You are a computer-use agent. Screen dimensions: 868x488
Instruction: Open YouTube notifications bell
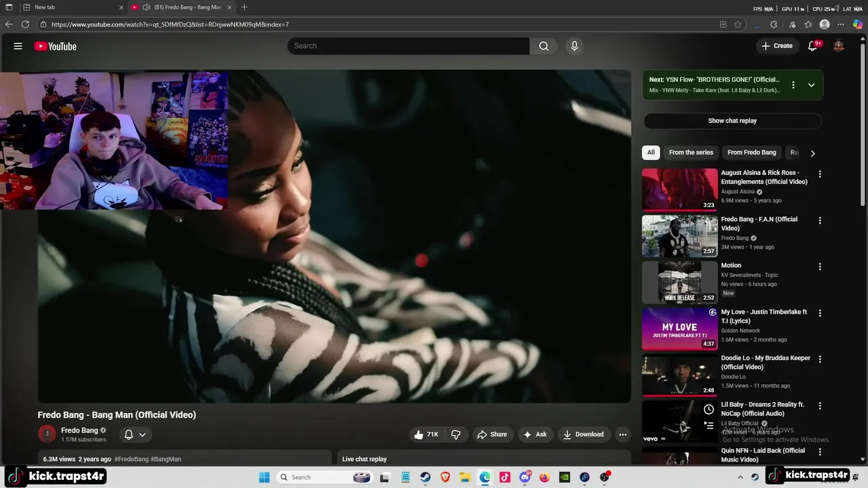coord(812,46)
